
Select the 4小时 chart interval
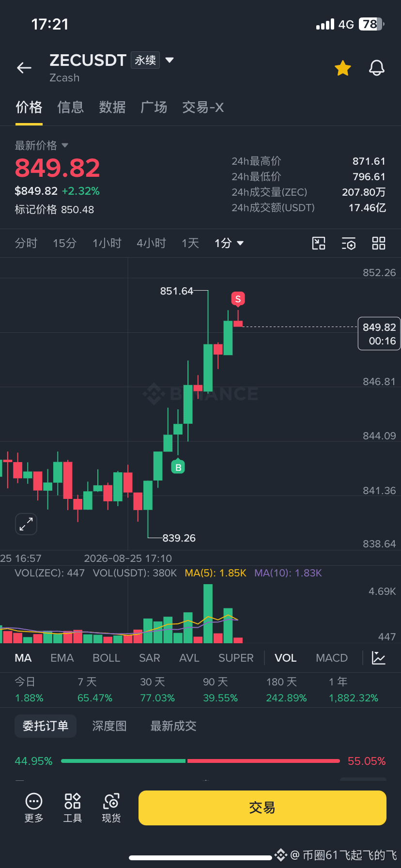(x=151, y=243)
